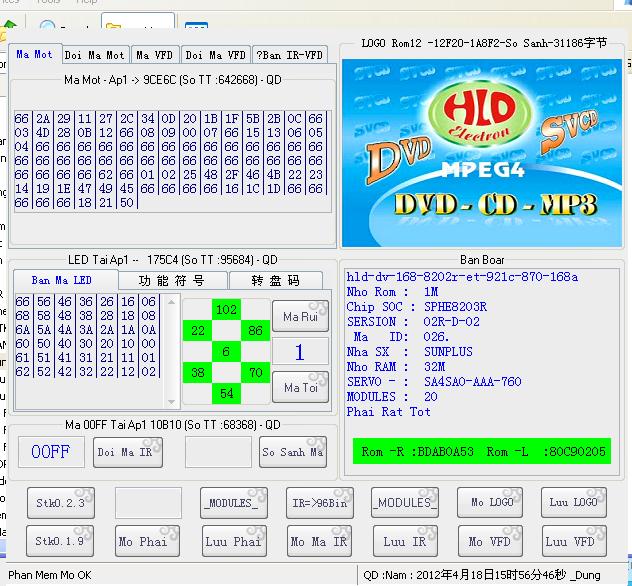Open the Doi Ma VFD tab
The height and width of the screenshot is (586, 632).
(x=216, y=55)
